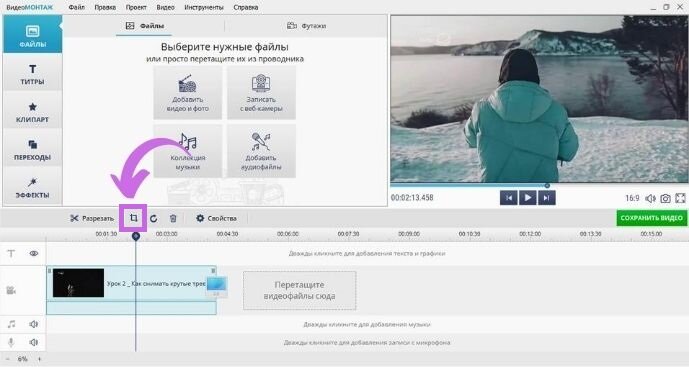The image size is (689, 367).
Task: Open the 16:9 aspect ratio selector
Action: 632,198
